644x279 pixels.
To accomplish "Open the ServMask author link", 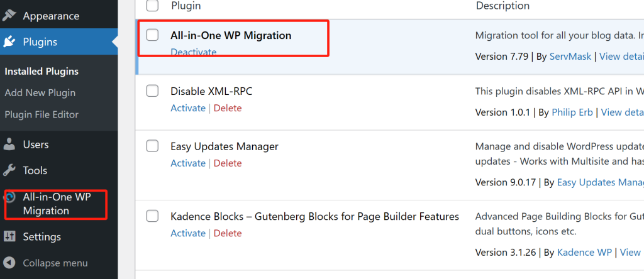I will tap(570, 56).
